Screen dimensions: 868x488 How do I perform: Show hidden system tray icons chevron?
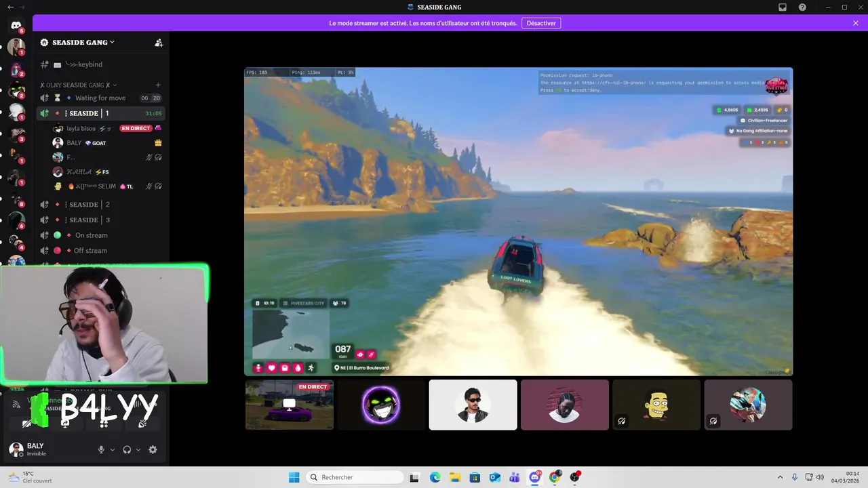[x=780, y=477]
